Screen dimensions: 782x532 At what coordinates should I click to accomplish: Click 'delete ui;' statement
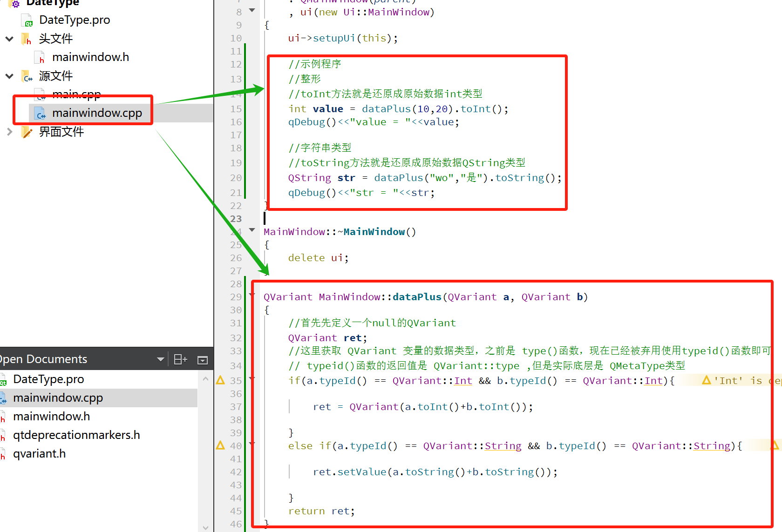tap(318, 258)
